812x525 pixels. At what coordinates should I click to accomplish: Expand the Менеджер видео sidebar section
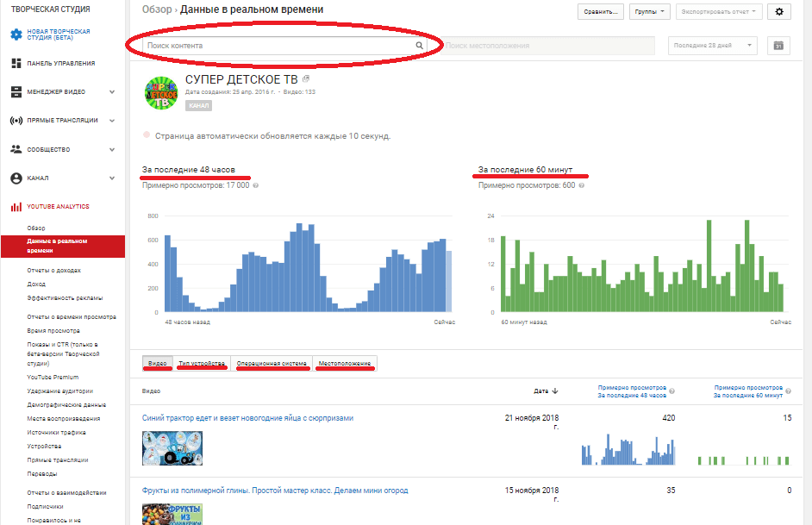coord(112,92)
